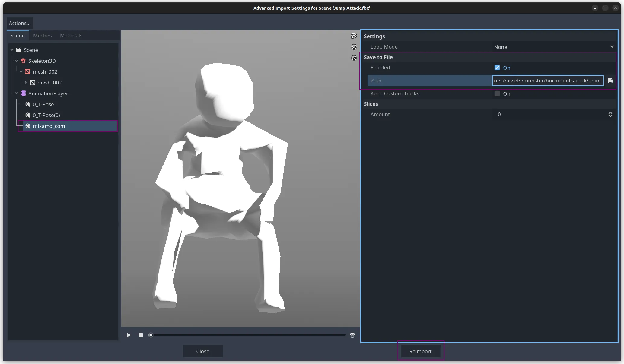Toggle skeleton display skull icon
Screen dimensions: 624x364
pyautogui.click(x=352, y=335)
